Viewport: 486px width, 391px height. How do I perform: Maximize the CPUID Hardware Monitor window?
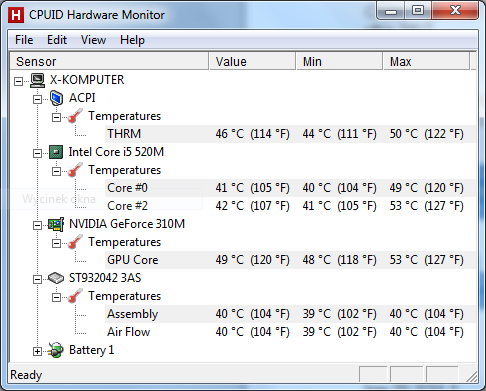coord(418,10)
